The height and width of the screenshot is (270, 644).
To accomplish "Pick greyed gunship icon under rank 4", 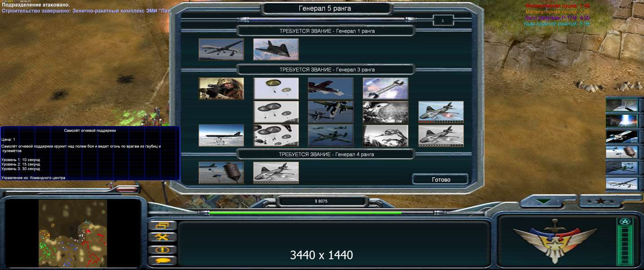I will pyautogui.click(x=276, y=173).
